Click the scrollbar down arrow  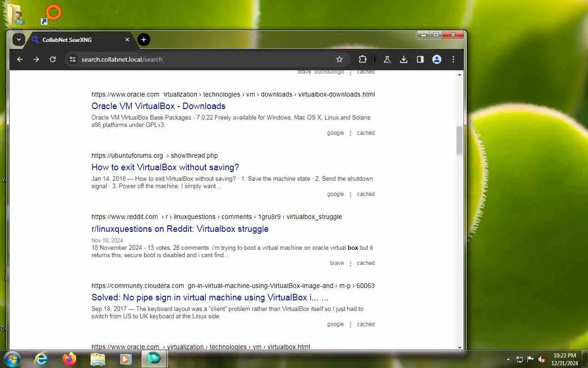tap(460, 347)
